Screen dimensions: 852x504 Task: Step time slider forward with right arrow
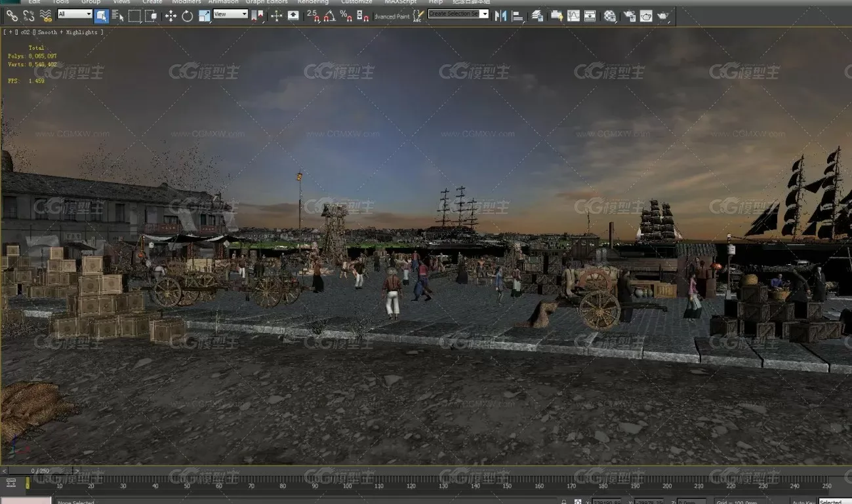pyautogui.click(x=76, y=471)
